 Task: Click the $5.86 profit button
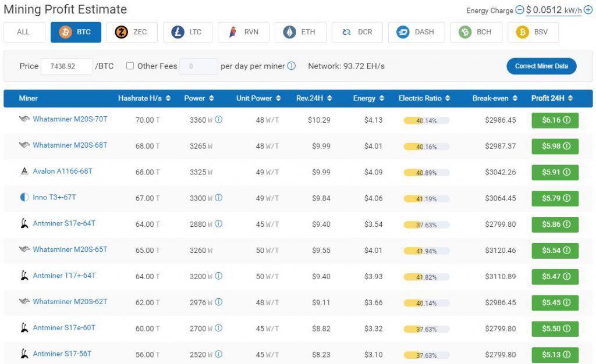(555, 224)
